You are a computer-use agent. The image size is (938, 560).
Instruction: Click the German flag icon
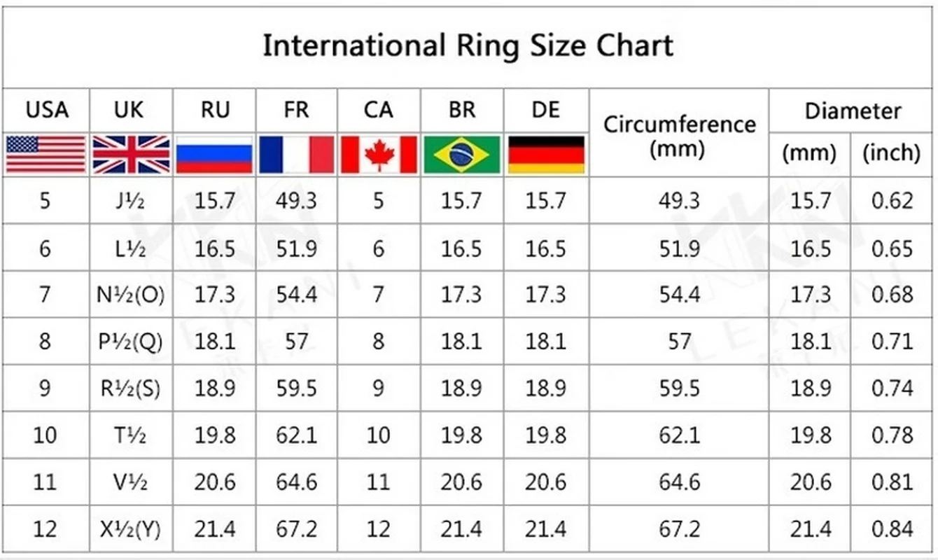click(x=546, y=154)
